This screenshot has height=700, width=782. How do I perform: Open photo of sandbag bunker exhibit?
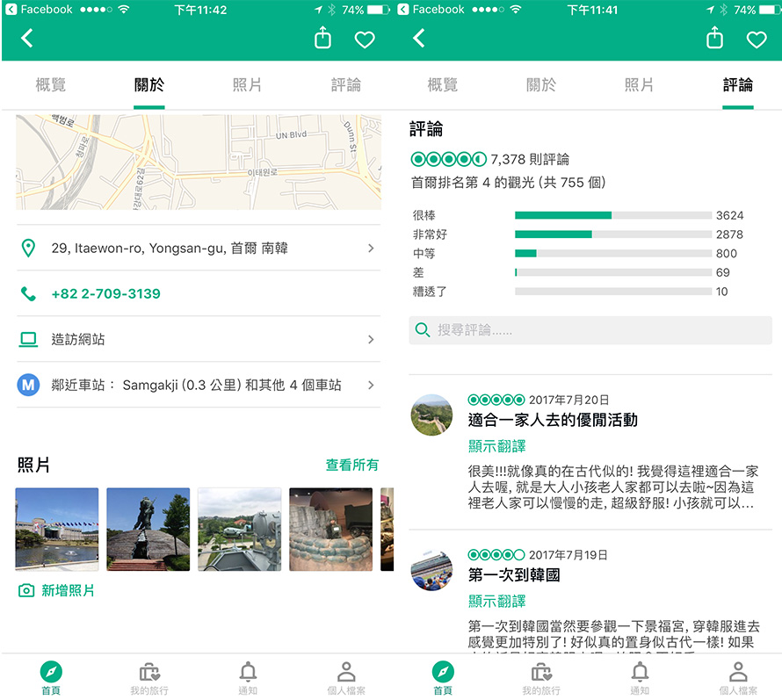[330, 530]
